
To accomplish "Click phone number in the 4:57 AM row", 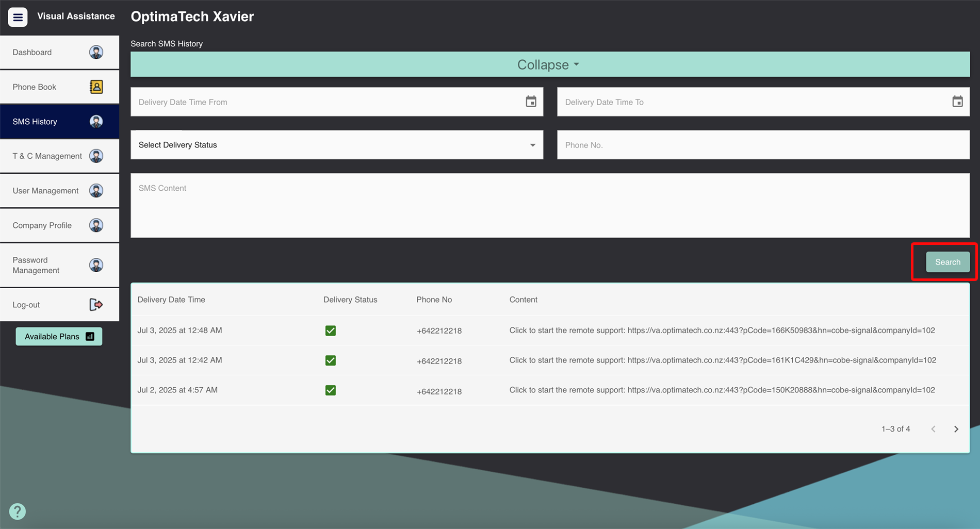I will click(439, 391).
